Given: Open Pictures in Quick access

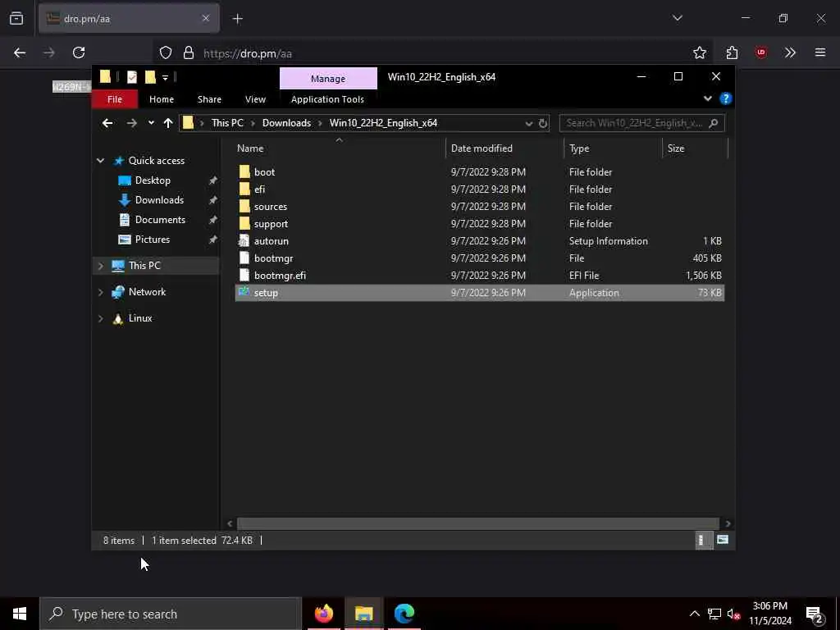Looking at the screenshot, I should coord(152,240).
